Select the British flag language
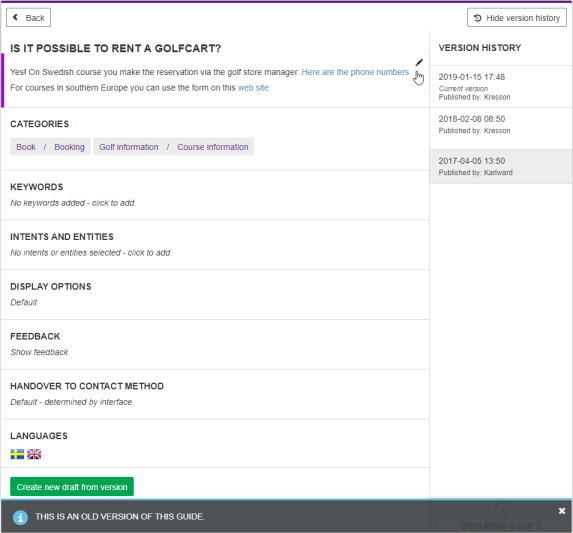This screenshot has width=573, height=533. click(x=34, y=454)
